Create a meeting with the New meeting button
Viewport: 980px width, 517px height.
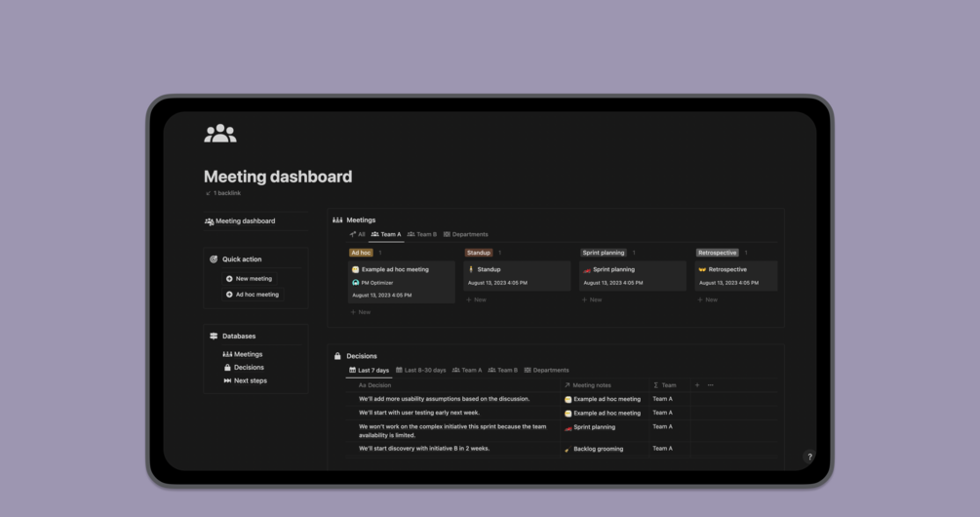click(x=249, y=279)
